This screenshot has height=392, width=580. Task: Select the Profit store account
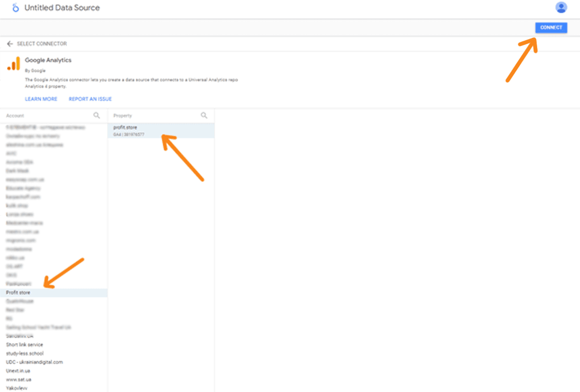click(54, 292)
